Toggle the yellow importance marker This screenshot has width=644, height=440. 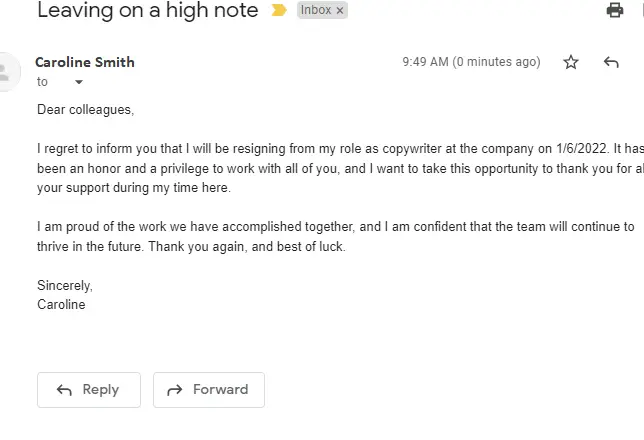coord(279,10)
